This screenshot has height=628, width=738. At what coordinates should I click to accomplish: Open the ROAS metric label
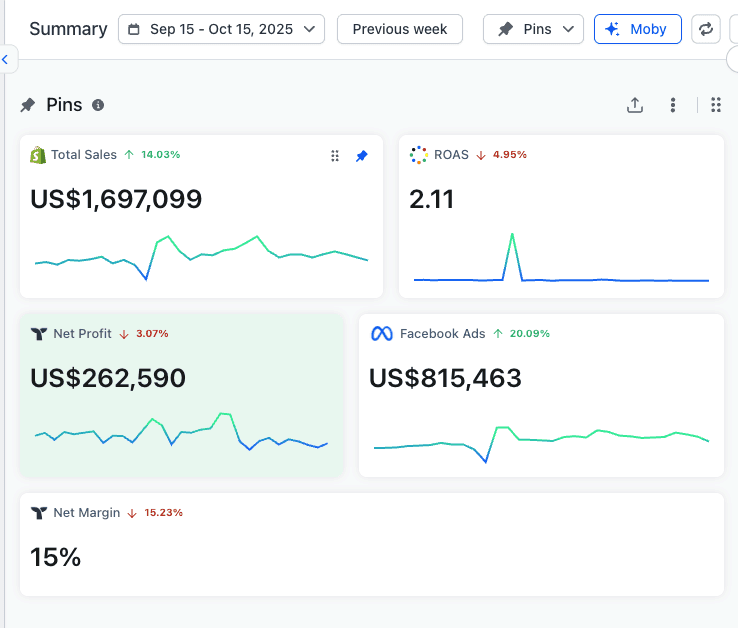[451, 155]
